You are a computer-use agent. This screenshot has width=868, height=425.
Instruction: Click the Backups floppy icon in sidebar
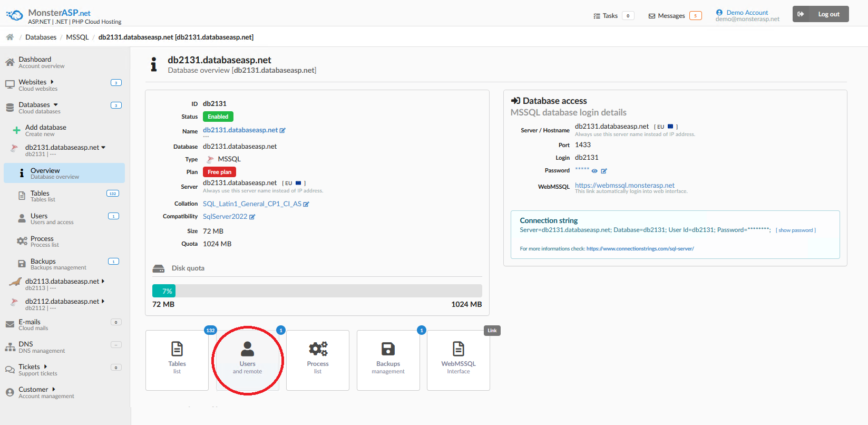pos(22,264)
